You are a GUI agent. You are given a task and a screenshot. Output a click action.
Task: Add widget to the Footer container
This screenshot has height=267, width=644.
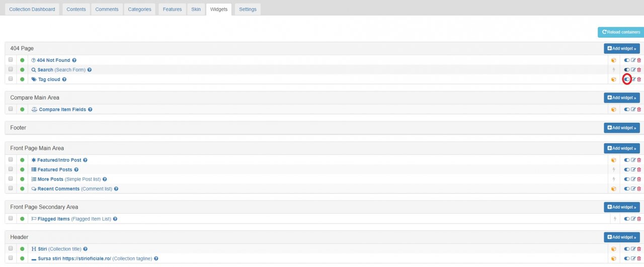[x=622, y=128]
